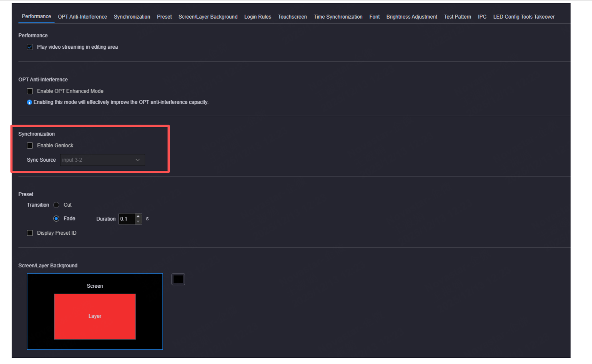Switch to the Login Rules tab
This screenshot has width=592, height=364.
258,17
